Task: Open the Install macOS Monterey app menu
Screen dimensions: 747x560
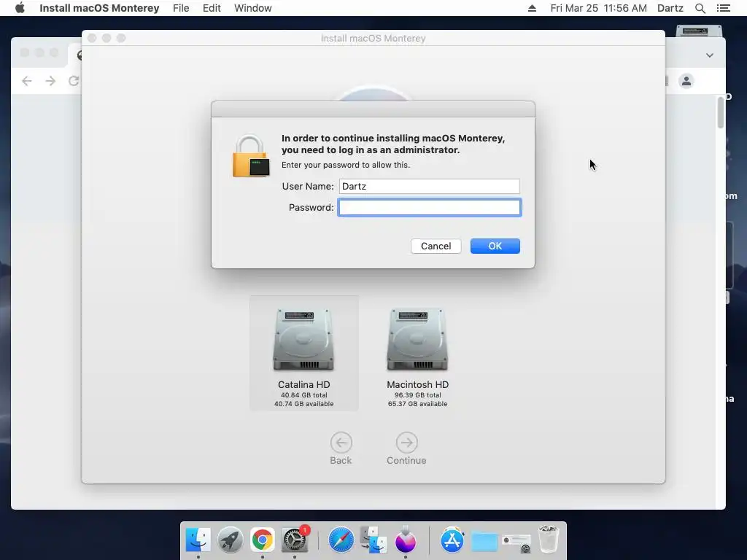Action: pyautogui.click(x=99, y=8)
